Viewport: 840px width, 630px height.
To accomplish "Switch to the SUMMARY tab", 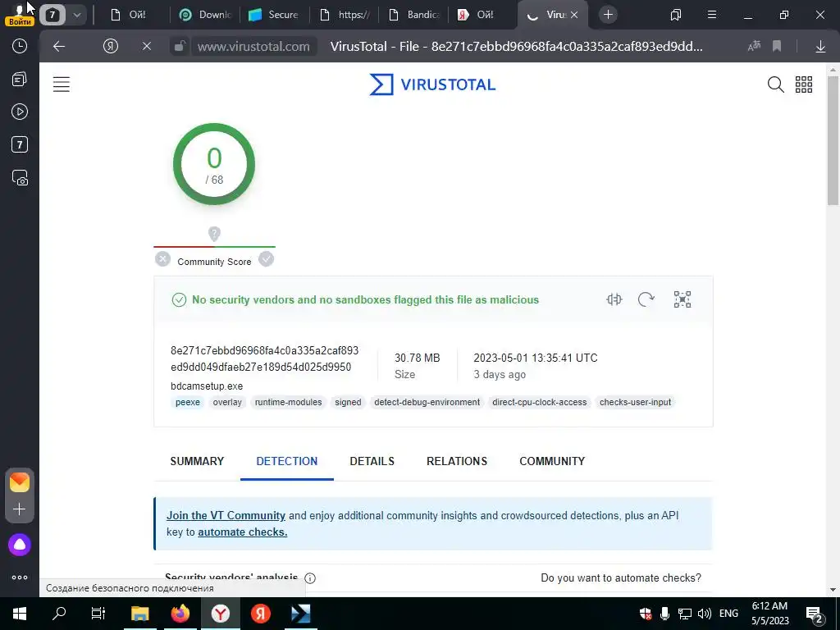I will coord(197,461).
